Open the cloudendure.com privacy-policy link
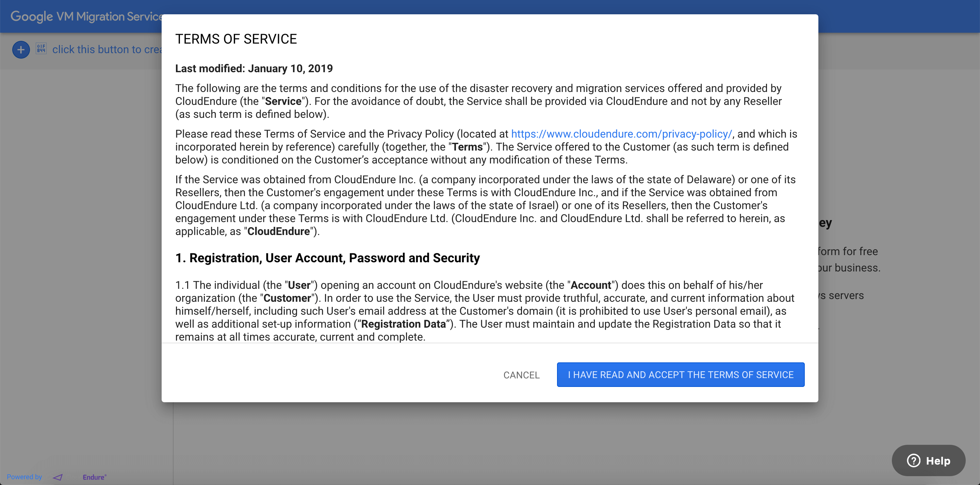This screenshot has height=485, width=980. pos(622,134)
